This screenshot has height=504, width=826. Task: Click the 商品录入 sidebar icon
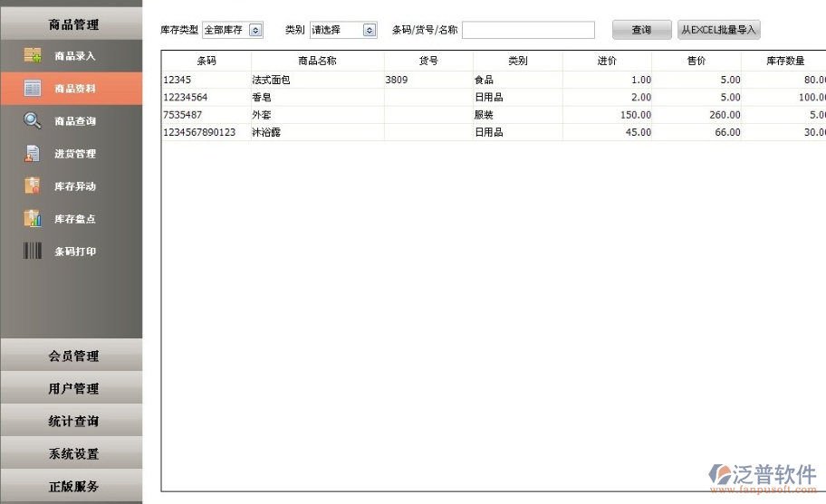32,55
